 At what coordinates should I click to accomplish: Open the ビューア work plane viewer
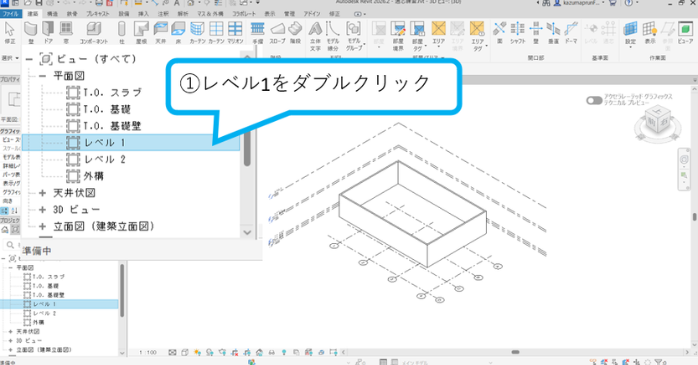(x=686, y=32)
